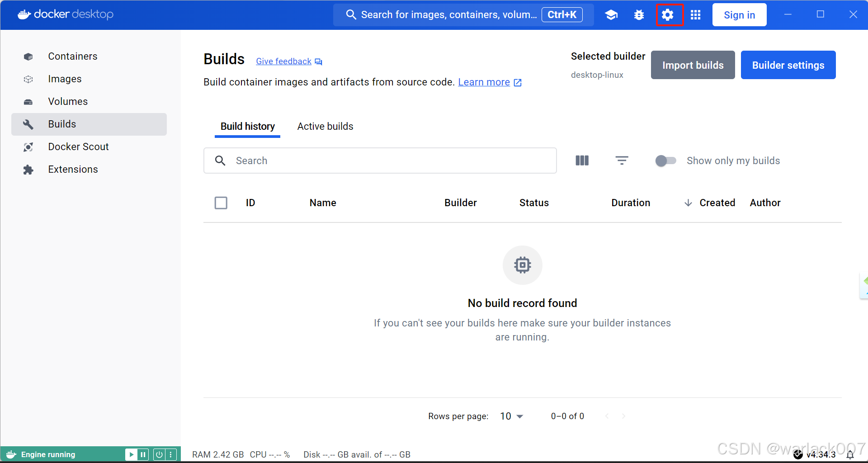The image size is (868, 463).
Task: Select the Build history tab
Action: point(248,127)
